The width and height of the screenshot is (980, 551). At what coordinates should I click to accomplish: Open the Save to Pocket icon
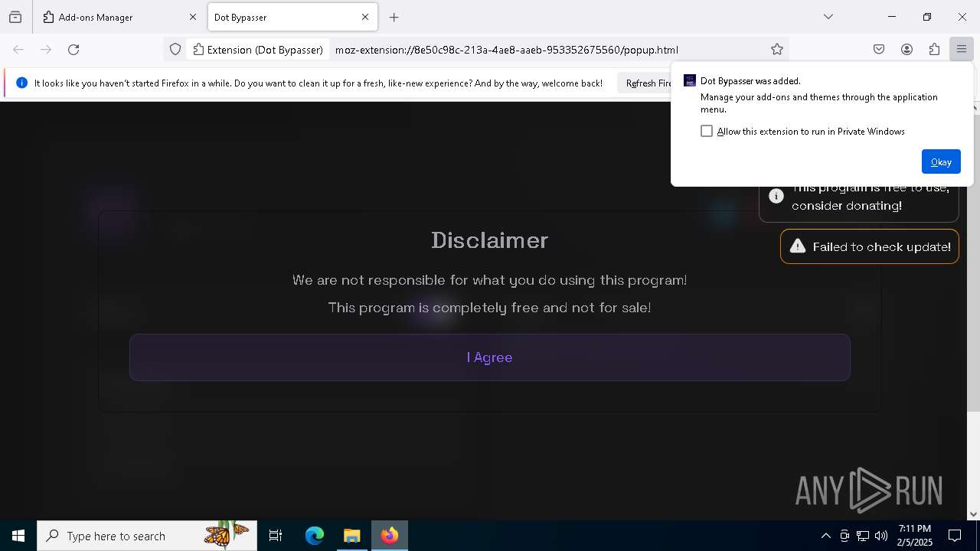(879, 50)
